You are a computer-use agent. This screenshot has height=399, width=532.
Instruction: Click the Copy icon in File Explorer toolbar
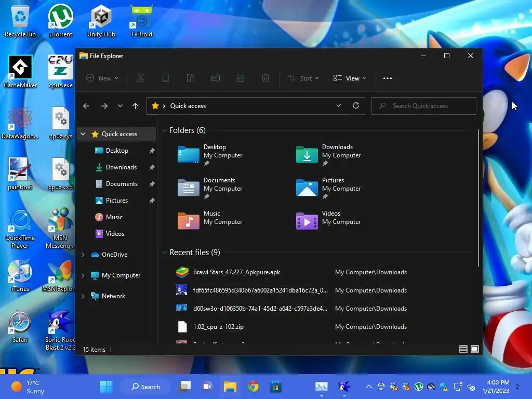pyautogui.click(x=166, y=78)
